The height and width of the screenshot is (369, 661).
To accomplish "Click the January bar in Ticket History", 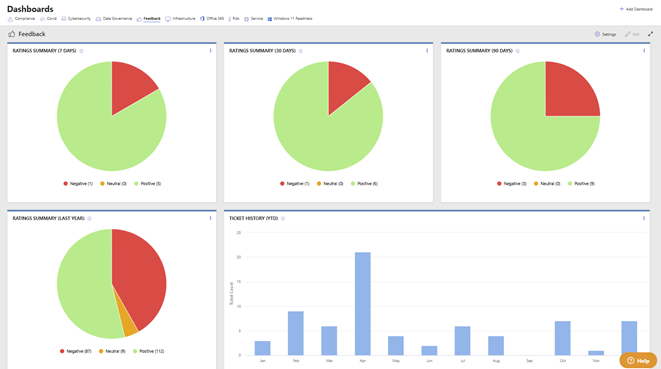I will coord(263,348).
